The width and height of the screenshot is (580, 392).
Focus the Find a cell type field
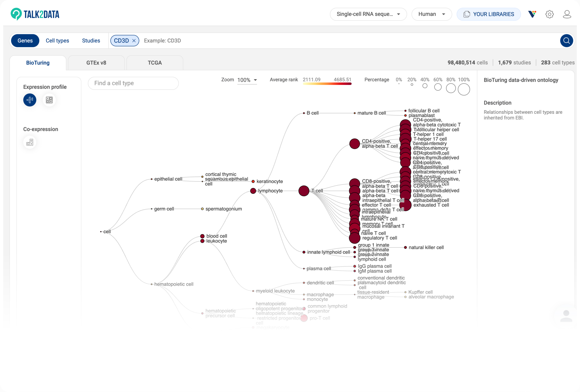point(133,83)
